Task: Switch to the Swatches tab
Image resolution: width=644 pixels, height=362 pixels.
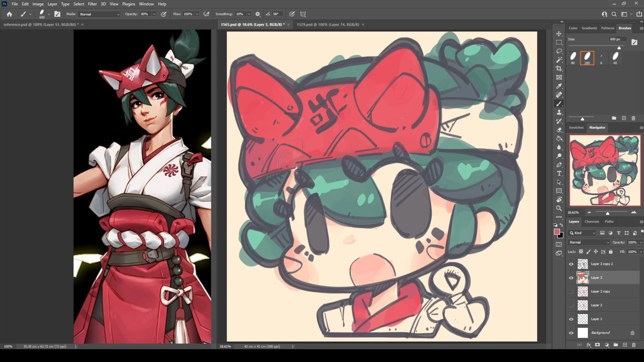Action: 576,127
